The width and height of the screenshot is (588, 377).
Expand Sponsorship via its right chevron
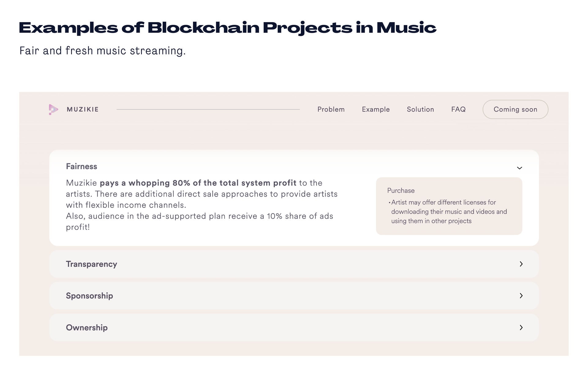pyautogui.click(x=521, y=296)
